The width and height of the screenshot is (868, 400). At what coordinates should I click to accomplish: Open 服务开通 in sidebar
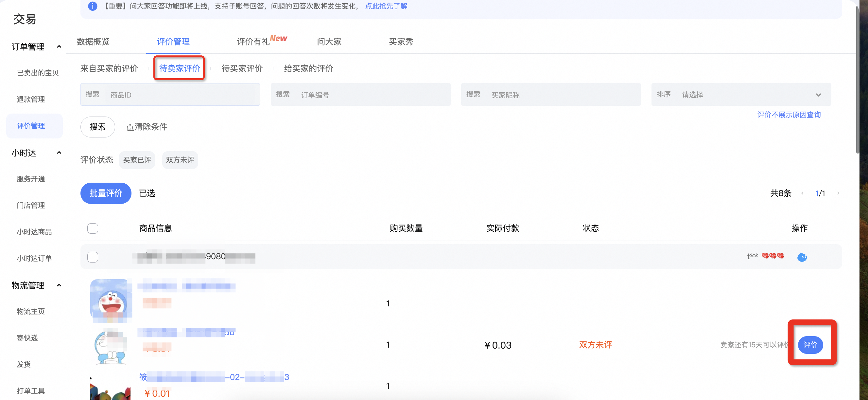[x=31, y=179]
